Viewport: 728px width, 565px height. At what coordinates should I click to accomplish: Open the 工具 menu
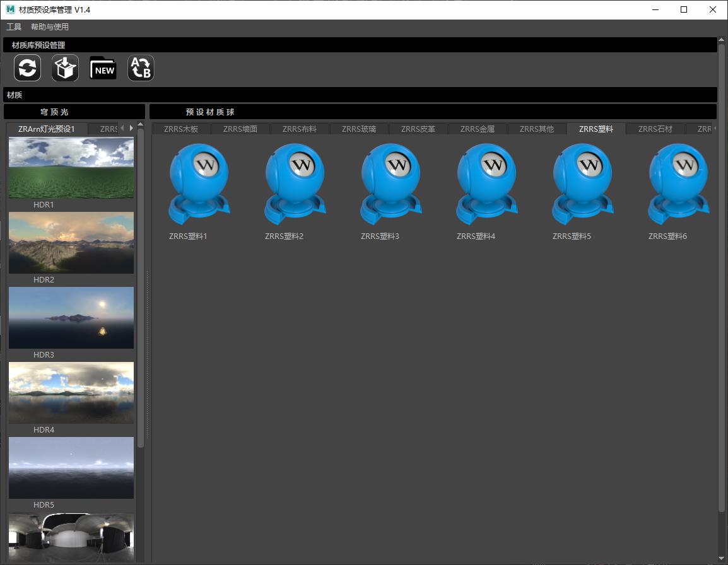tap(14, 27)
